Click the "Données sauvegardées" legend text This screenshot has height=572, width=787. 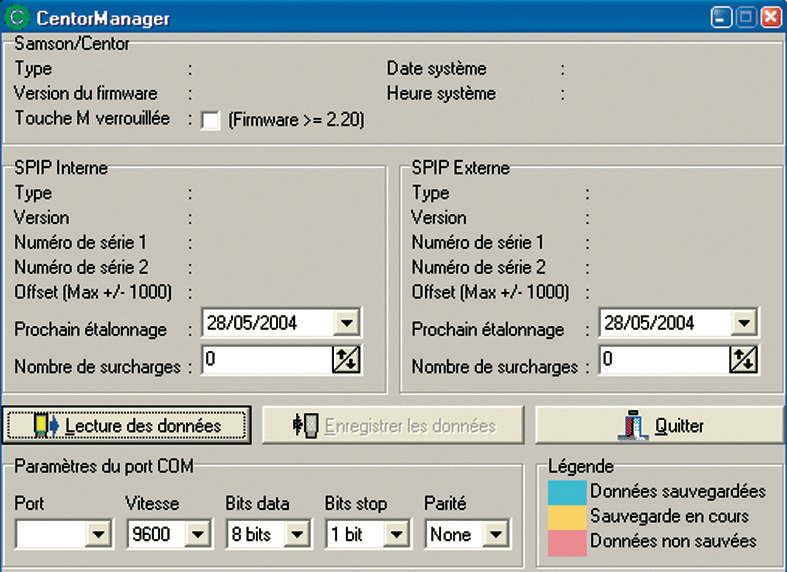tap(678, 491)
